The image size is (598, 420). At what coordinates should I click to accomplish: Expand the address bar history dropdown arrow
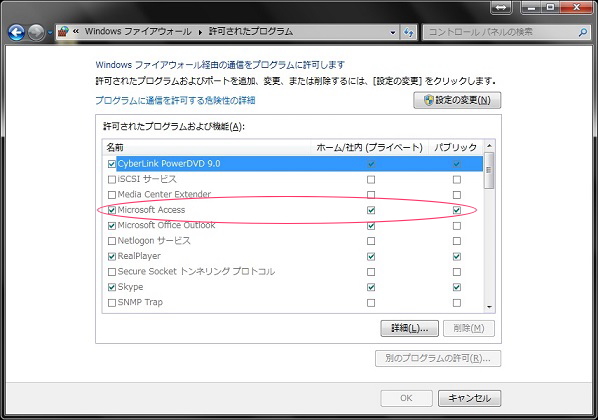393,32
